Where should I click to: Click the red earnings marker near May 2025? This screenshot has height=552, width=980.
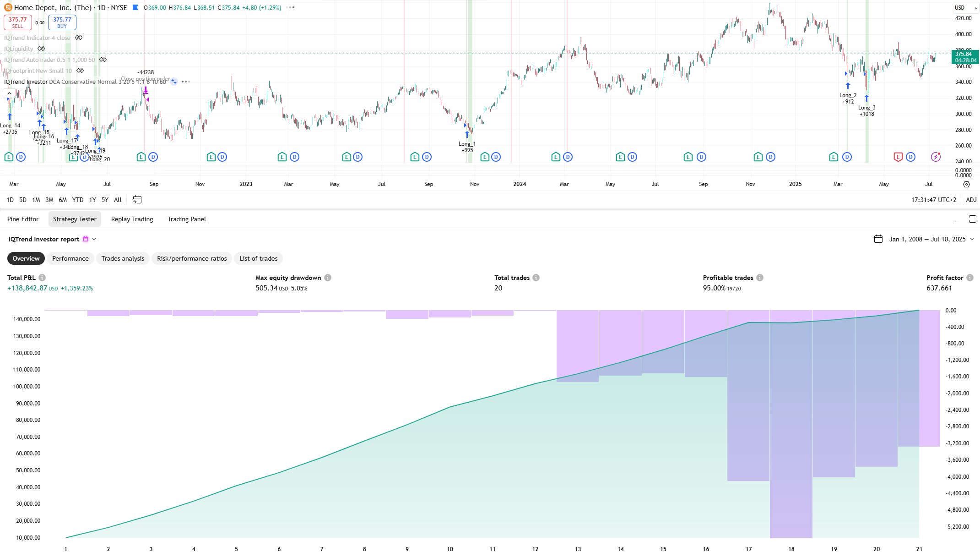(x=898, y=157)
